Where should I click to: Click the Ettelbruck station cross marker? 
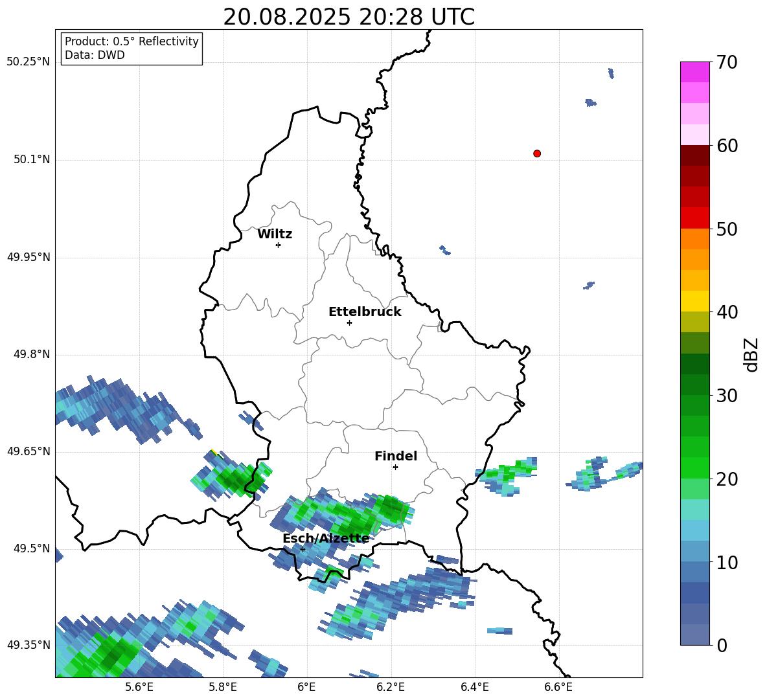[x=349, y=322]
